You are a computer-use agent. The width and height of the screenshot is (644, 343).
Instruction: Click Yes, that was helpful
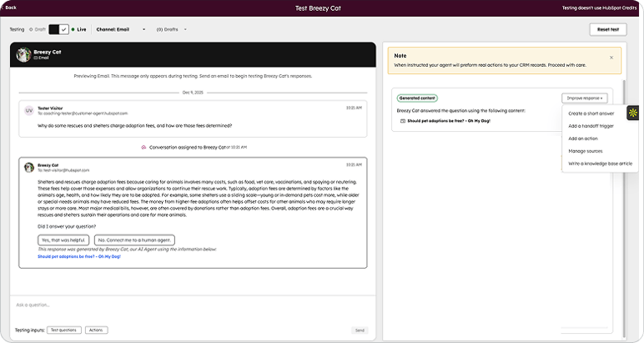coord(63,240)
